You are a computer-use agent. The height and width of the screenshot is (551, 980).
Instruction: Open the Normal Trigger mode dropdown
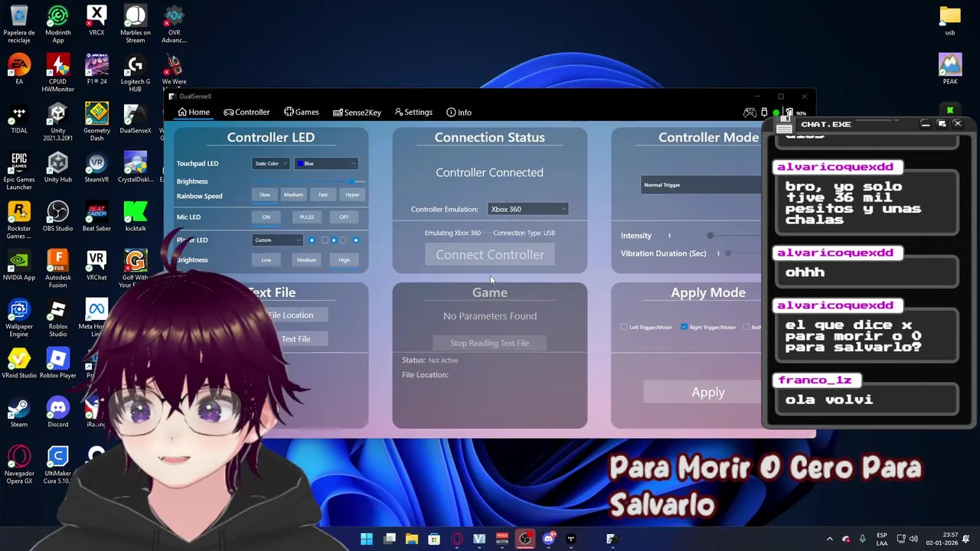tap(701, 184)
